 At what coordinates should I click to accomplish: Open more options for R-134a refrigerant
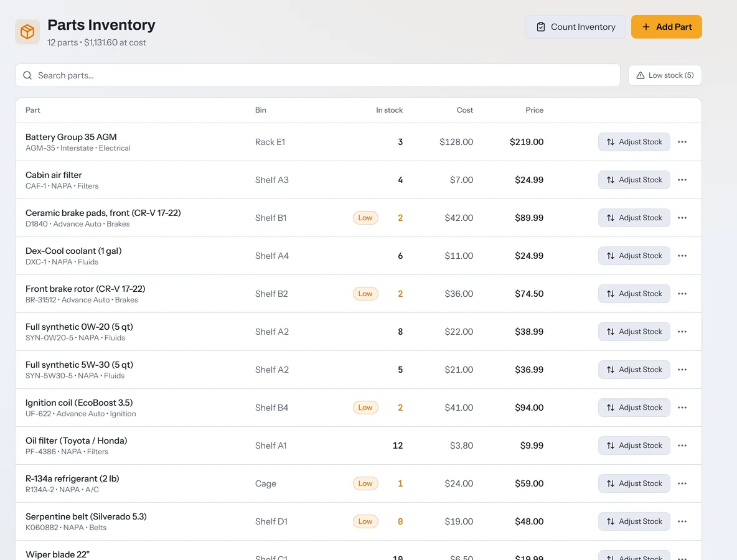(682, 483)
